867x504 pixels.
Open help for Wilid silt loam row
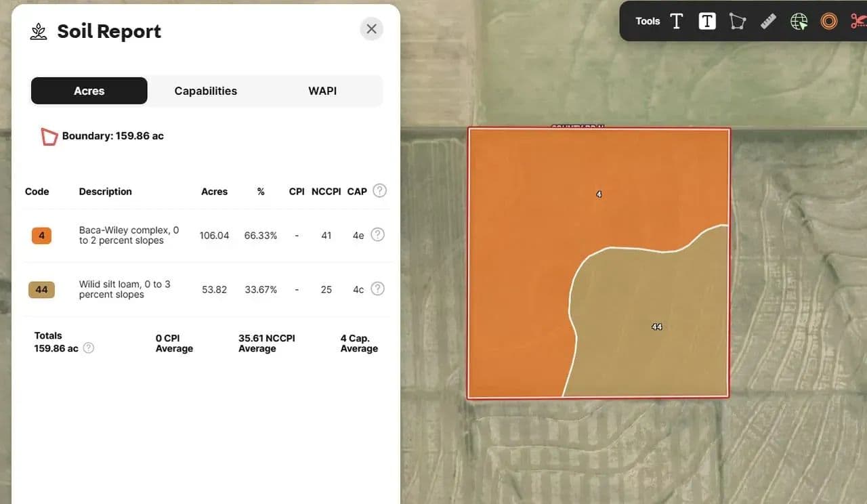pyautogui.click(x=378, y=289)
